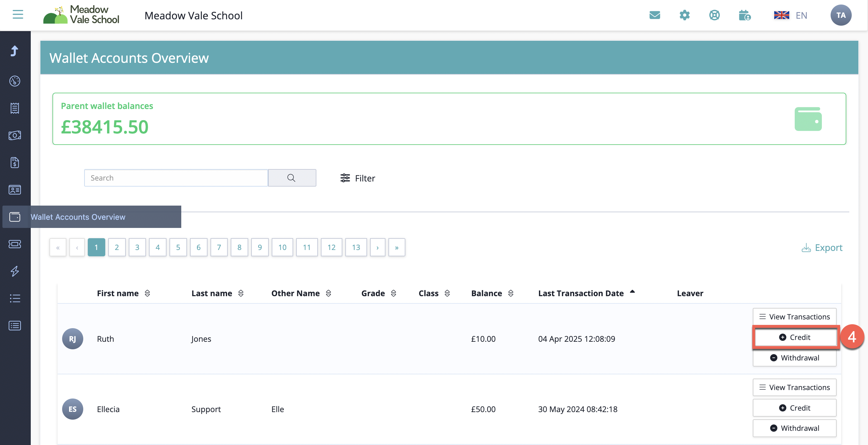This screenshot has height=445, width=868.
Task: Go to page 3
Action: 137,247
